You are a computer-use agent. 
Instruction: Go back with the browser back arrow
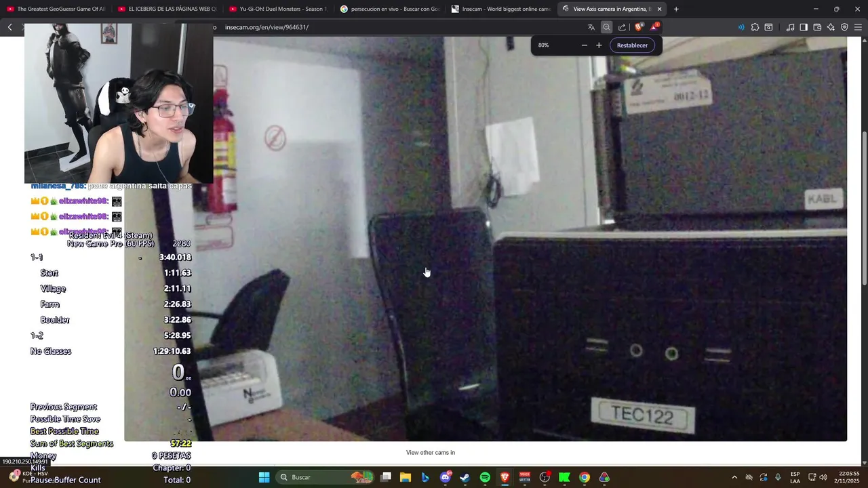coord(9,27)
